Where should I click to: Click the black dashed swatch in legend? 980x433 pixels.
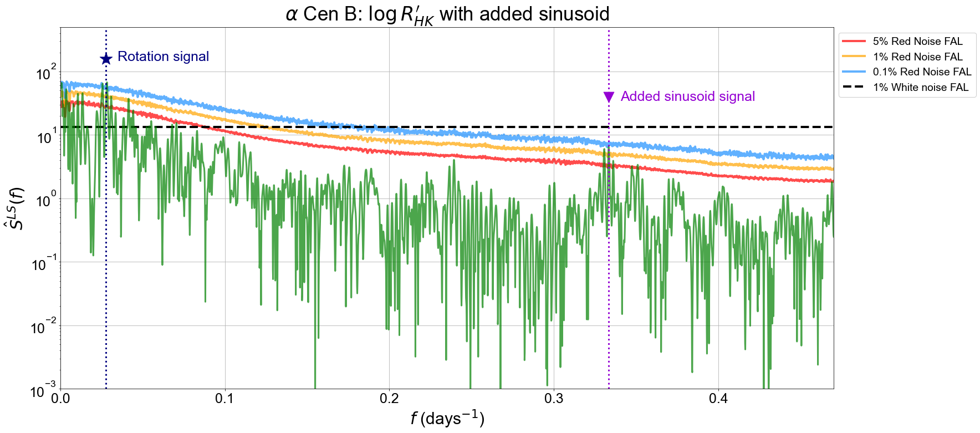pos(854,87)
